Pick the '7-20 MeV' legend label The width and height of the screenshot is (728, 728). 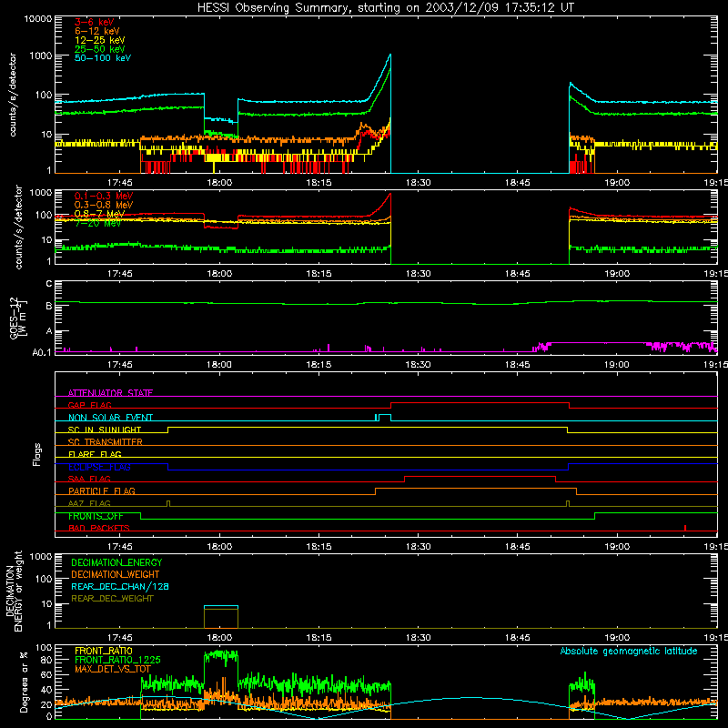(x=97, y=223)
